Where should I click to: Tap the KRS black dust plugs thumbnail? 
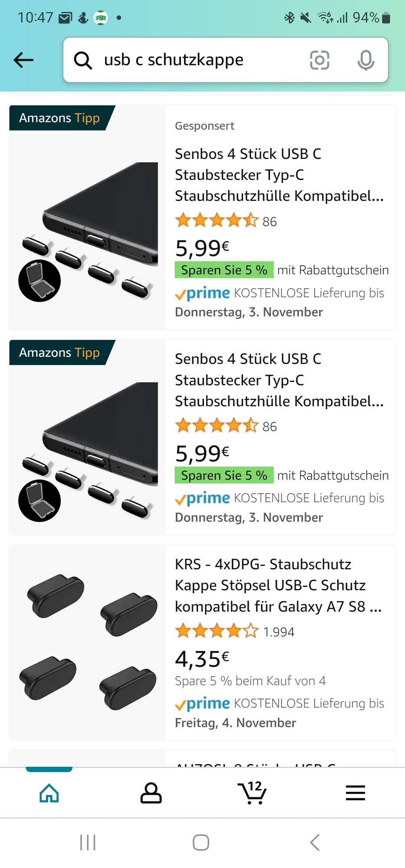(88, 642)
